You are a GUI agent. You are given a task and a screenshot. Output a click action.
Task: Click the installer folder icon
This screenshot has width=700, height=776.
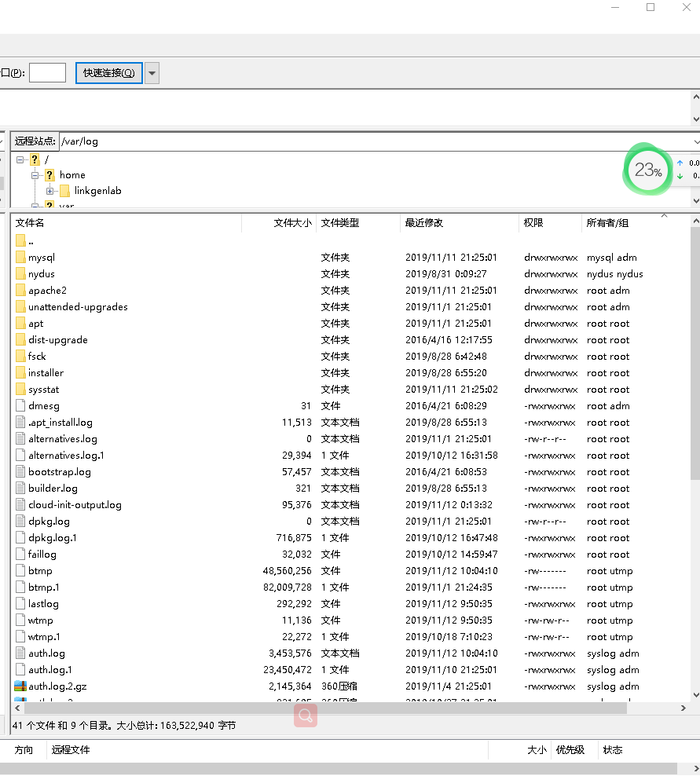pos(20,372)
